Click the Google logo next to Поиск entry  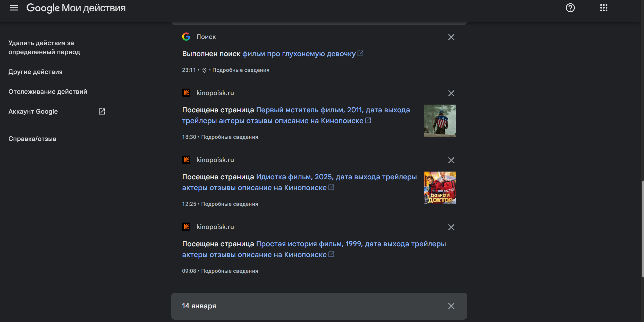point(186,37)
